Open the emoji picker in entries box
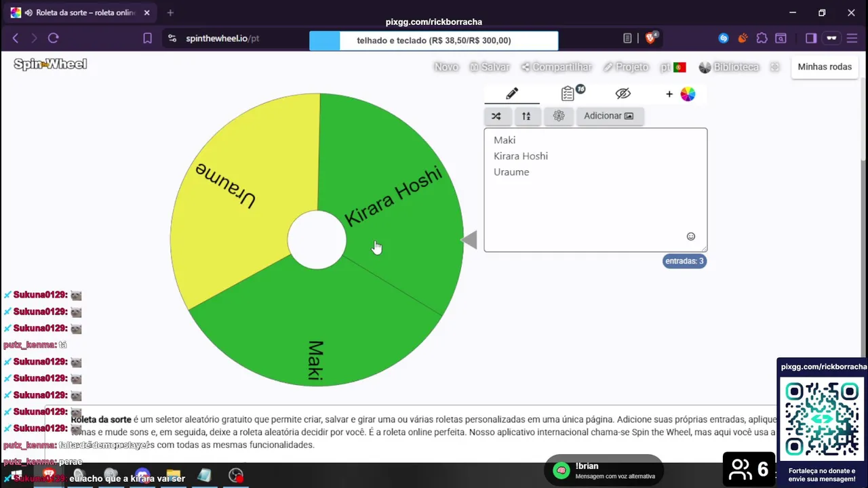This screenshot has width=868, height=488. tap(691, 237)
